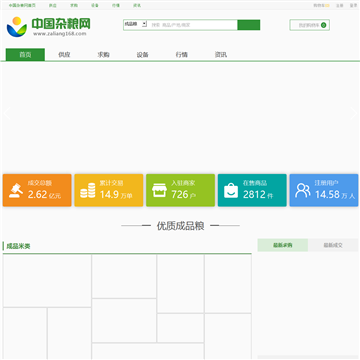Click the 2.62 亿元 value
360x360 pixels.
click(x=44, y=195)
